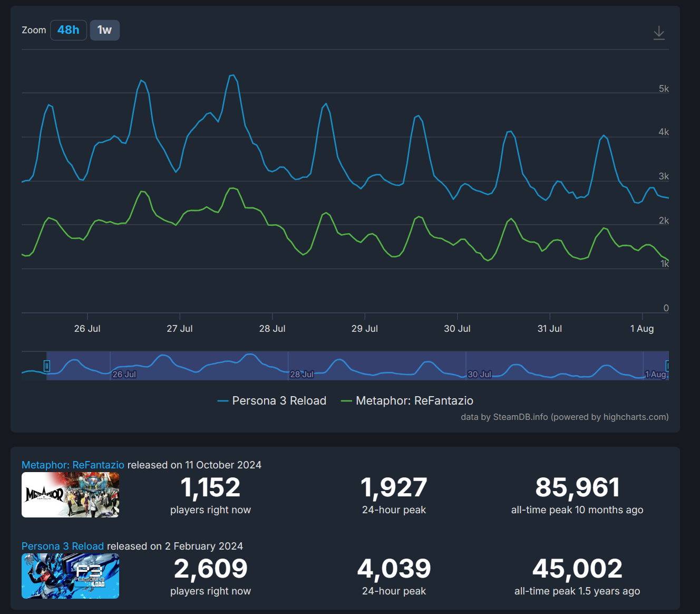
Task: Toggle Persona 3 Reload series in legend
Action: coord(272,401)
